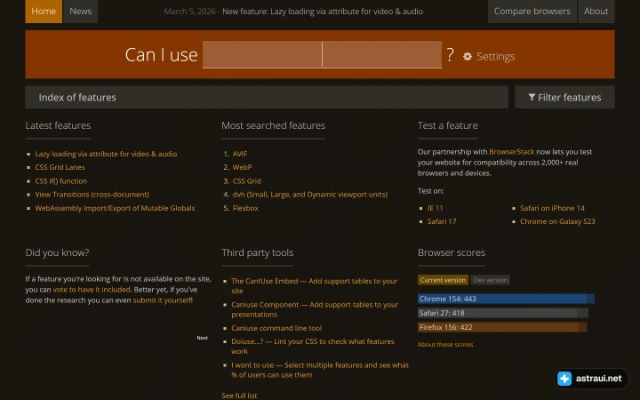Switch to Dev version scores
This screenshot has width=640, height=400.
coord(490,280)
